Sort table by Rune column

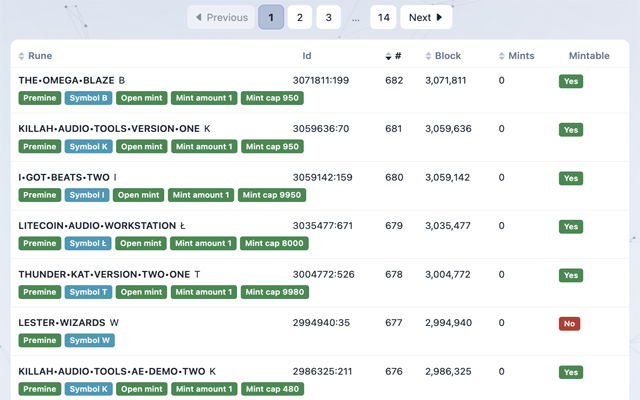(36, 56)
